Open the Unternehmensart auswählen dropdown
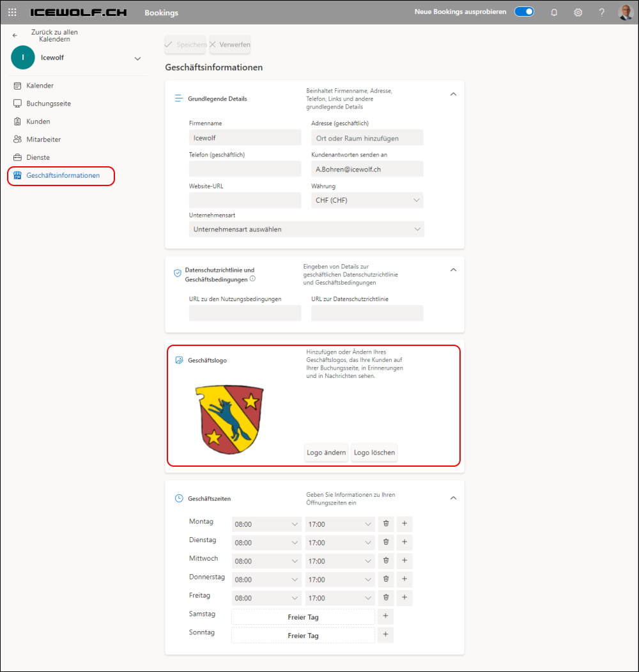639x672 pixels. tap(306, 230)
